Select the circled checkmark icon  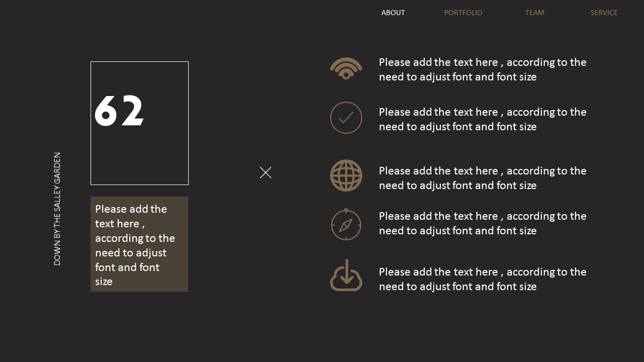click(x=346, y=118)
